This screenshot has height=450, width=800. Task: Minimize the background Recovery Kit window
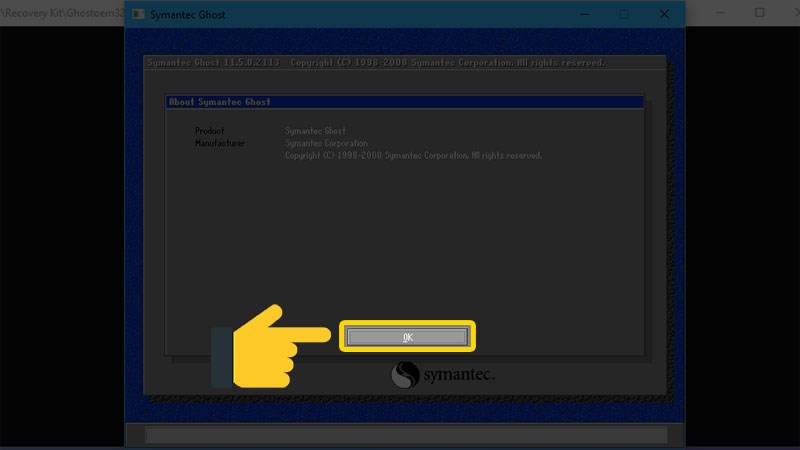pos(720,13)
